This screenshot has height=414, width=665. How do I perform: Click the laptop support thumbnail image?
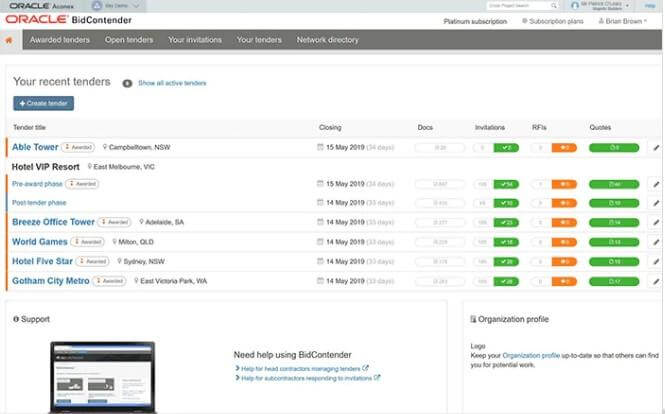103,377
